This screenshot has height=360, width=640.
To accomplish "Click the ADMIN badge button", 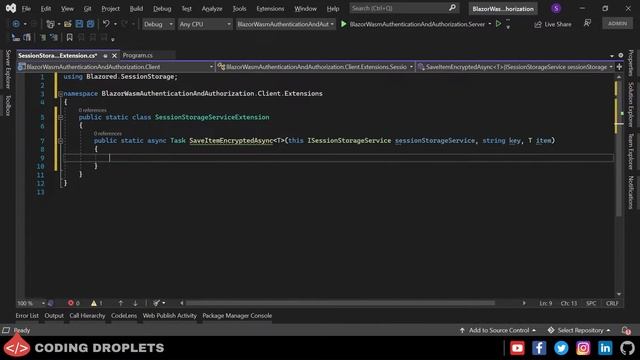I will (x=617, y=24).
